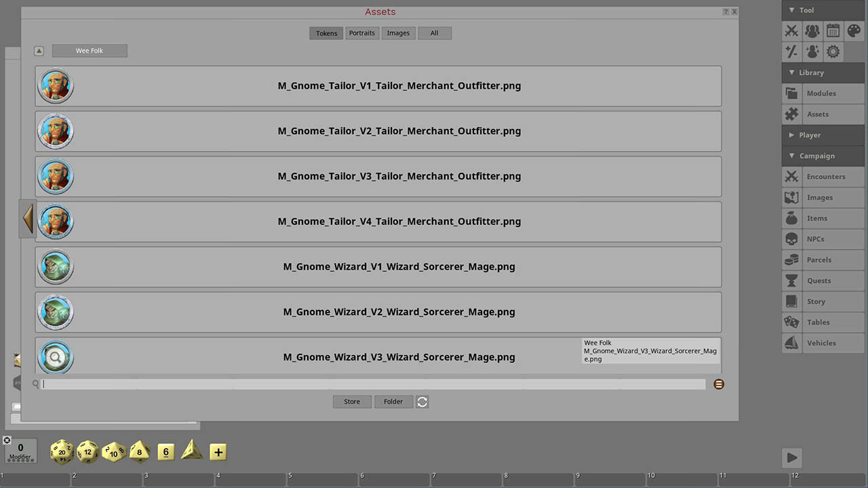The width and height of the screenshot is (868, 488).
Task: Click the asset search input field
Action: 374,384
